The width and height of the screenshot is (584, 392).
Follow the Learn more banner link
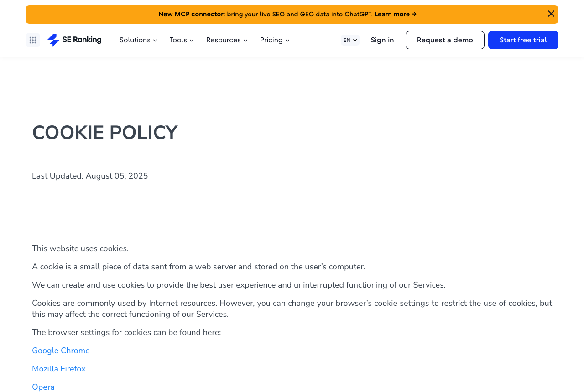pyautogui.click(x=396, y=14)
